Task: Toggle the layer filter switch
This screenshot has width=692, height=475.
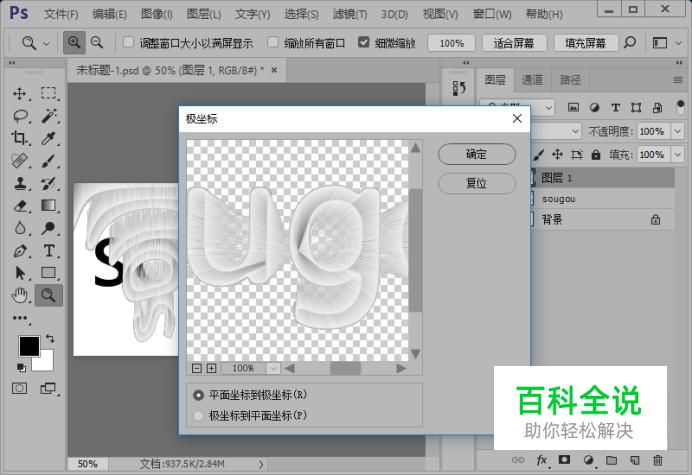Action: [680, 107]
